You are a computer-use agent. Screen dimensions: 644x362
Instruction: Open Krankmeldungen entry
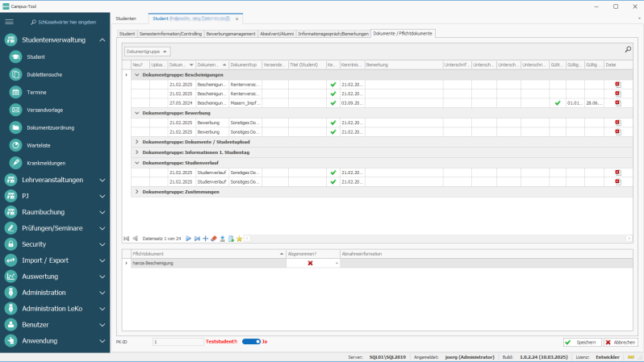[x=46, y=163]
